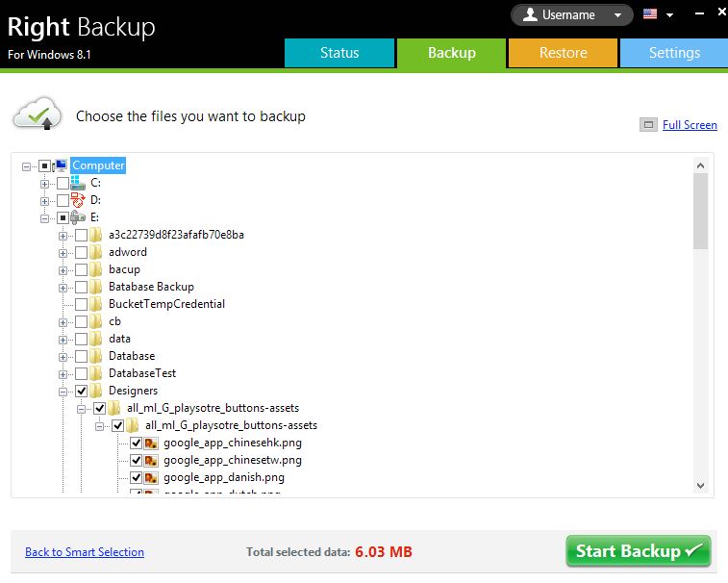Image resolution: width=728 pixels, height=583 pixels.
Task: Toggle the E: drive checkbox
Action: [x=63, y=217]
